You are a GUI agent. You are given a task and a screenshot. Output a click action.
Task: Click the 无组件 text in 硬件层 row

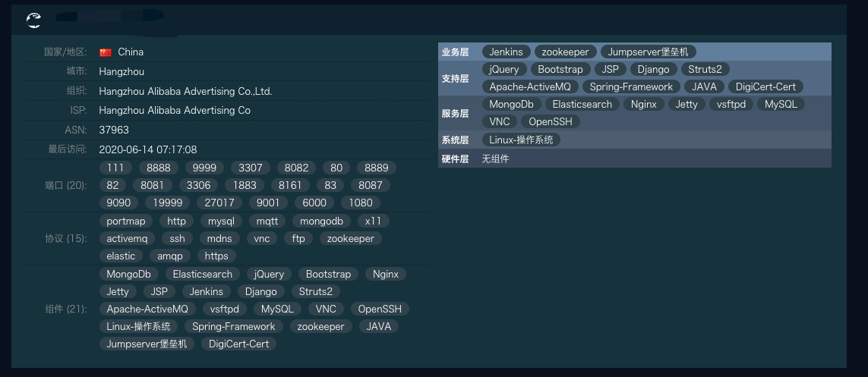click(495, 159)
